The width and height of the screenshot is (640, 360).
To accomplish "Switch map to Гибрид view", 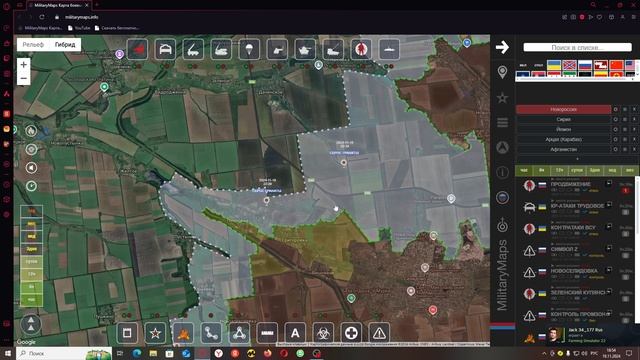I will [65, 44].
